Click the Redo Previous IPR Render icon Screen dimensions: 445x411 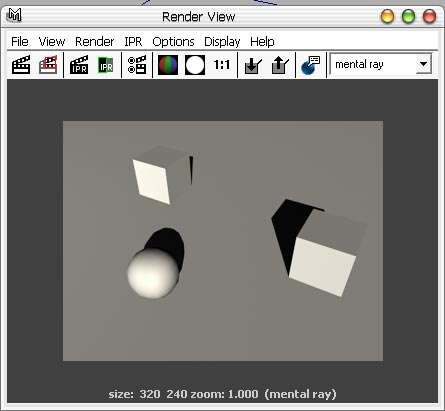tap(79, 65)
